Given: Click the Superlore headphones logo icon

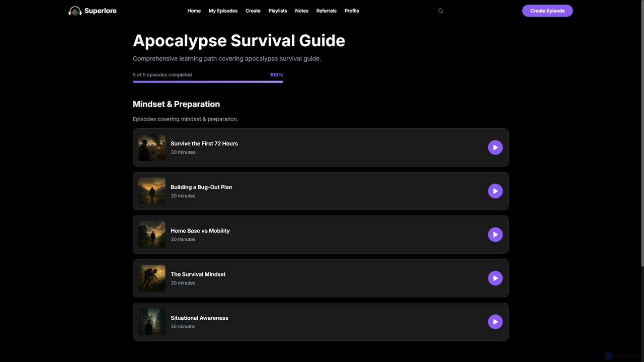Looking at the screenshot, I should click(x=75, y=11).
